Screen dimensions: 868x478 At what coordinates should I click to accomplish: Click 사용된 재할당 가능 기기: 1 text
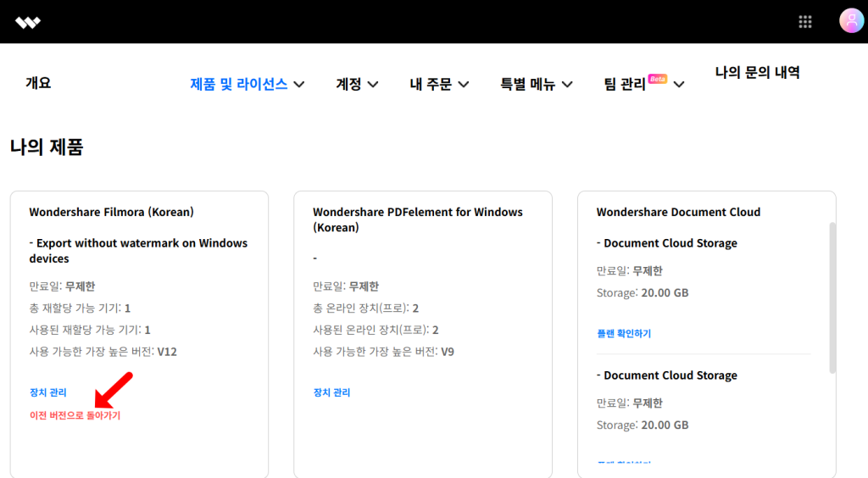point(90,330)
